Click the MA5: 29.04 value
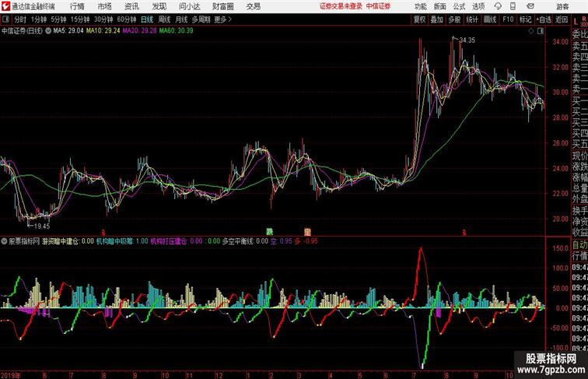Image resolution: width=588 pixels, height=379 pixels. (68, 31)
